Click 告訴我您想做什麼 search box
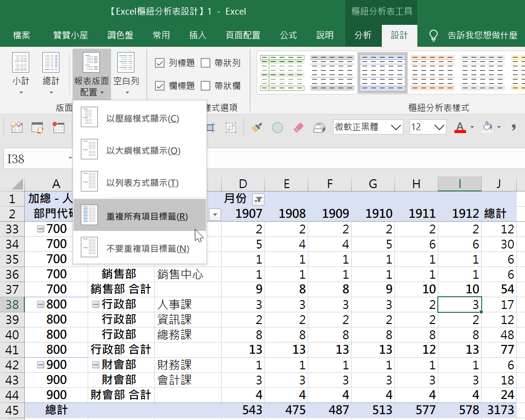The height and width of the screenshot is (420, 525). click(483, 35)
